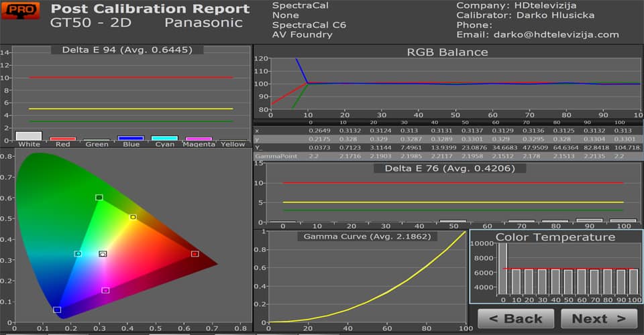The width and height of the screenshot is (644, 335).
Task: Click the yellow secondary marker on CIE diagram
Action: (133, 217)
